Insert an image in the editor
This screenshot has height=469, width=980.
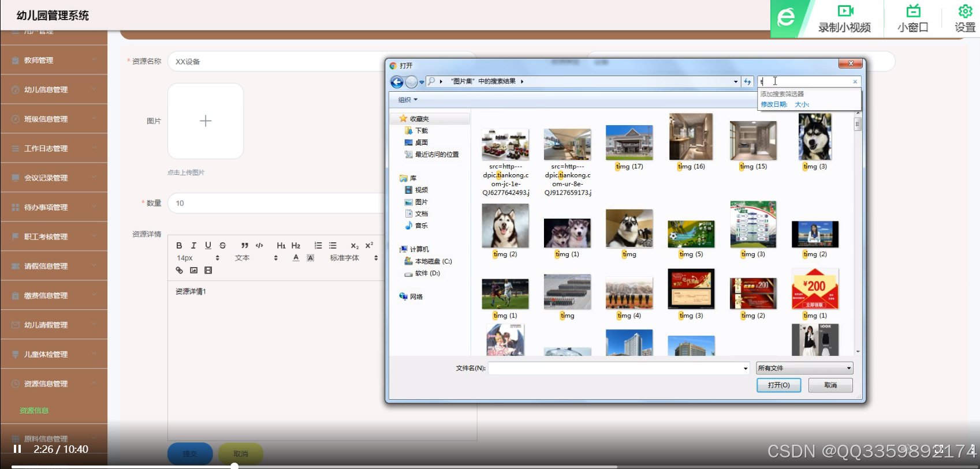(x=193, y=270)
